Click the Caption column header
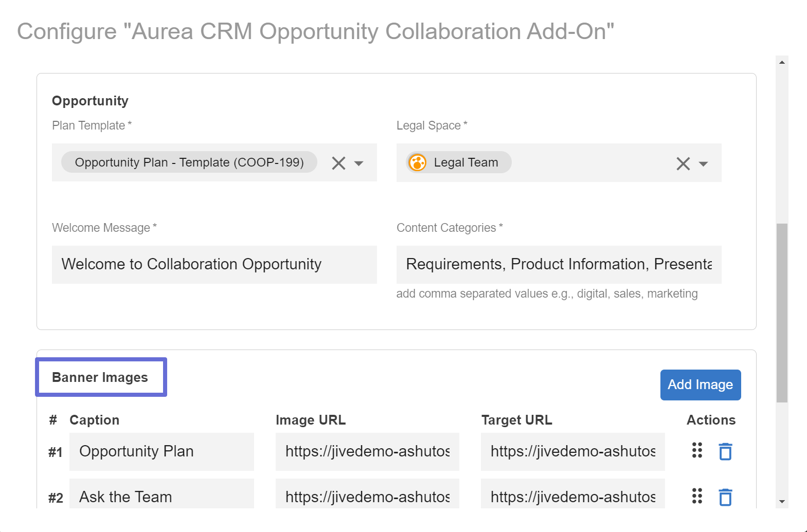This screenshot has height=532, width=807. pos(94,420)
